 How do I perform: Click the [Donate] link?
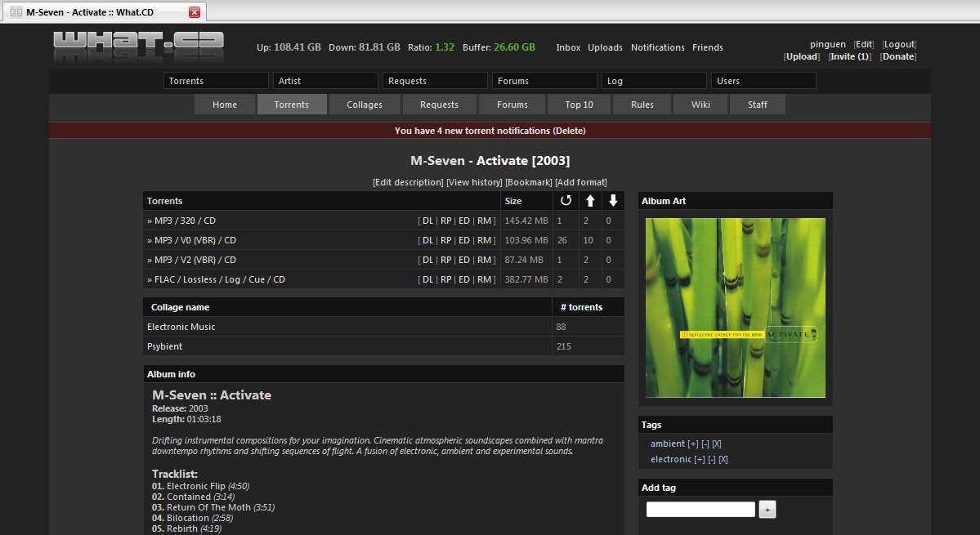coord(898,57)
